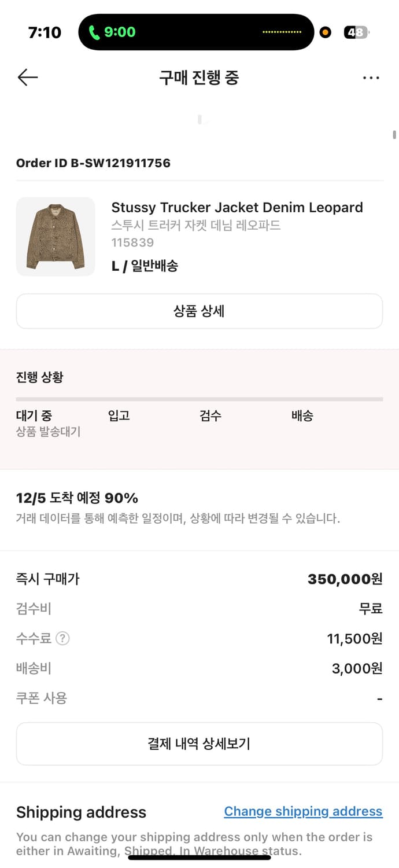Image resolution: width=399 pixels, height=868 pixels.
Task: Select the 대기 중 progress stage
Action: (x=35, y=415)
